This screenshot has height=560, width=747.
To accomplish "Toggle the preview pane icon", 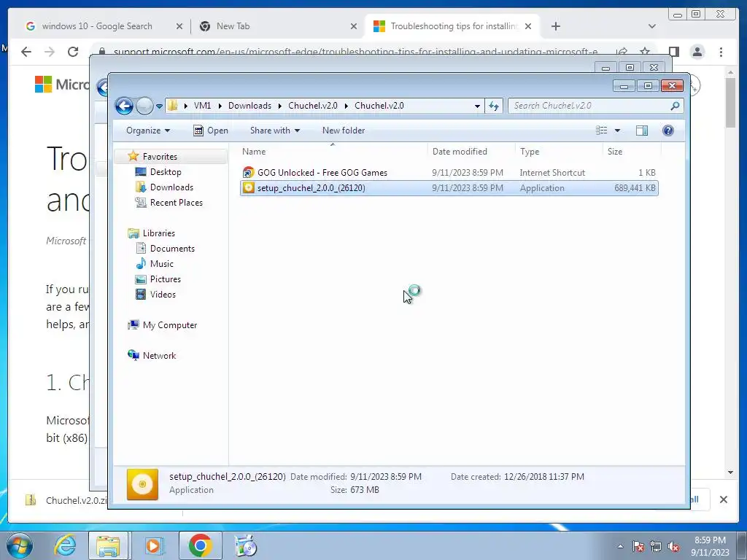I will point(642,131).
